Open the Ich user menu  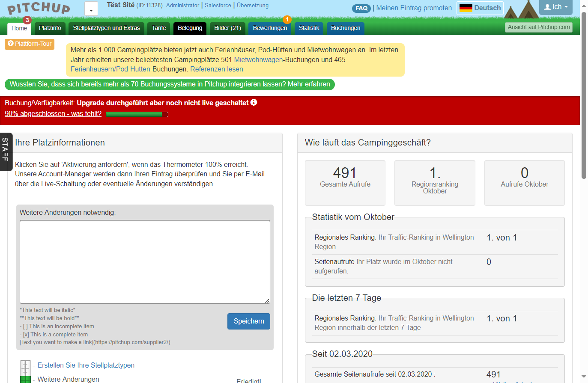[x=556, y=7]
